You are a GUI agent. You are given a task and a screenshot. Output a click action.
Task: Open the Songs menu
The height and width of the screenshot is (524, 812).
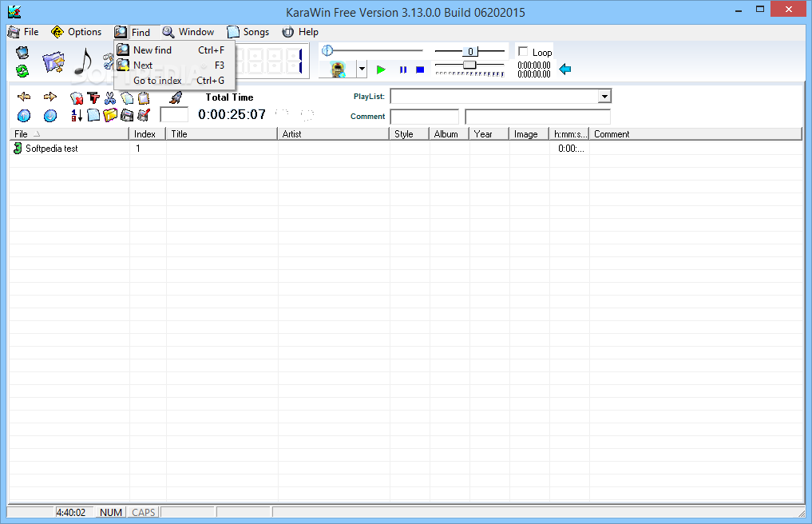[x=248, y=32]
